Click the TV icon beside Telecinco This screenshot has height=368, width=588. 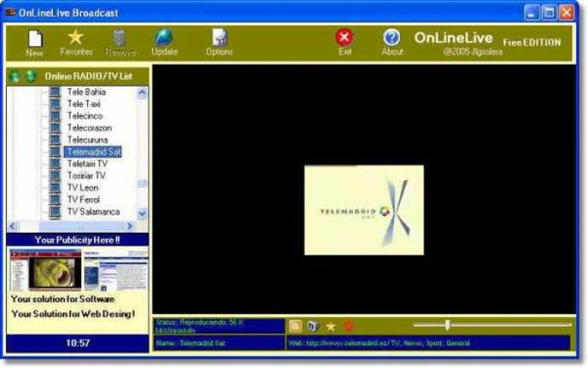[x=55, y=116]
